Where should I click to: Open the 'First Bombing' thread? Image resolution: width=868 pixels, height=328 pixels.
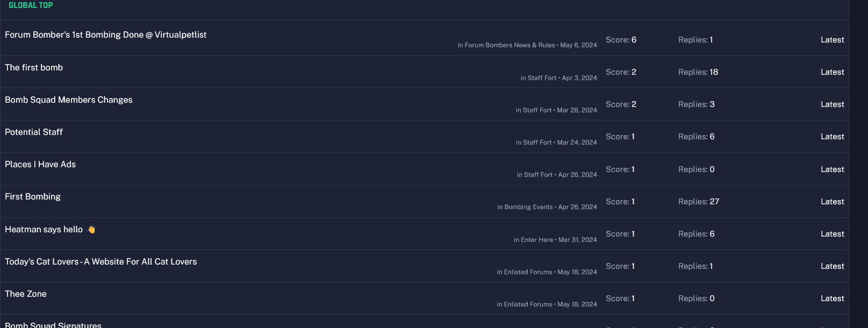coord(33,197)
